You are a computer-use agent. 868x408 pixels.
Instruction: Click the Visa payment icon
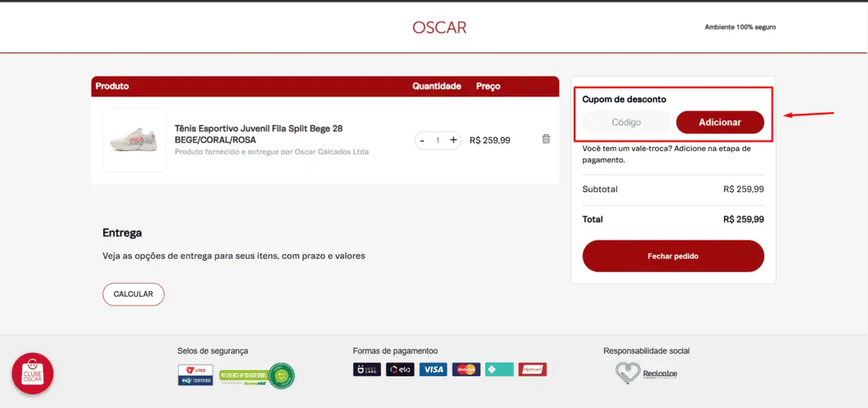tap(433, 370)
